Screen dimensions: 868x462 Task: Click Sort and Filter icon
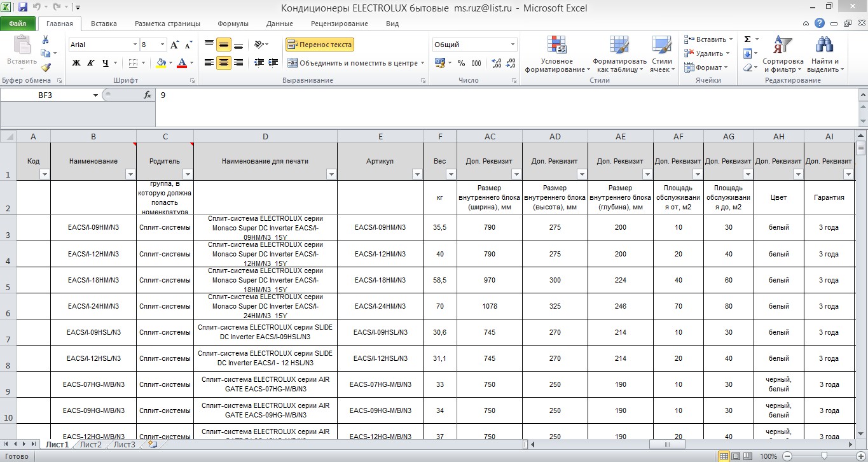(x=783, y=55)
